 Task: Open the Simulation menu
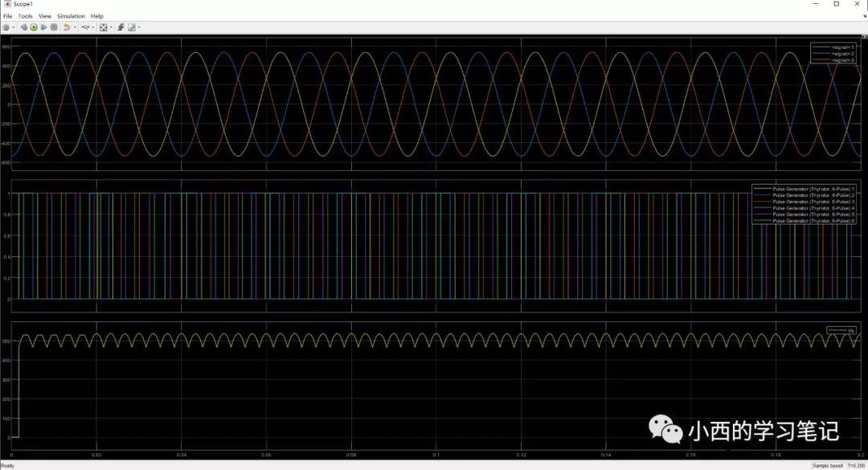[x=71, y=16]
